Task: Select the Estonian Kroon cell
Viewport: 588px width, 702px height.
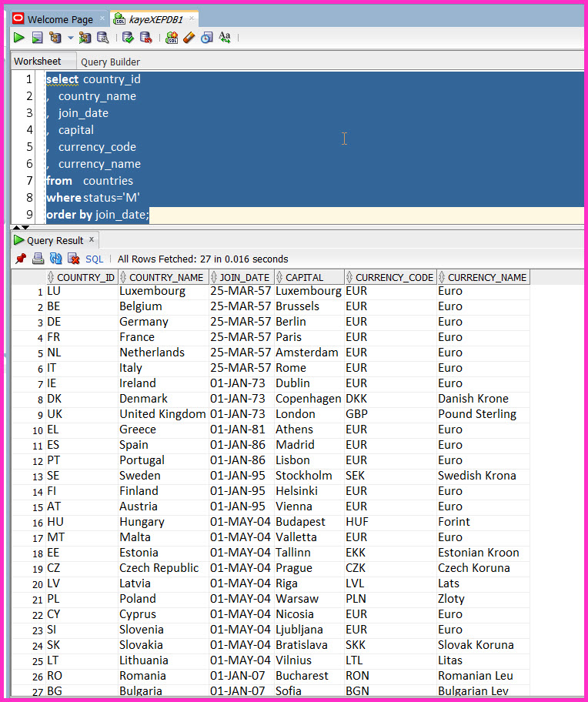Action: tap(483, 553)
